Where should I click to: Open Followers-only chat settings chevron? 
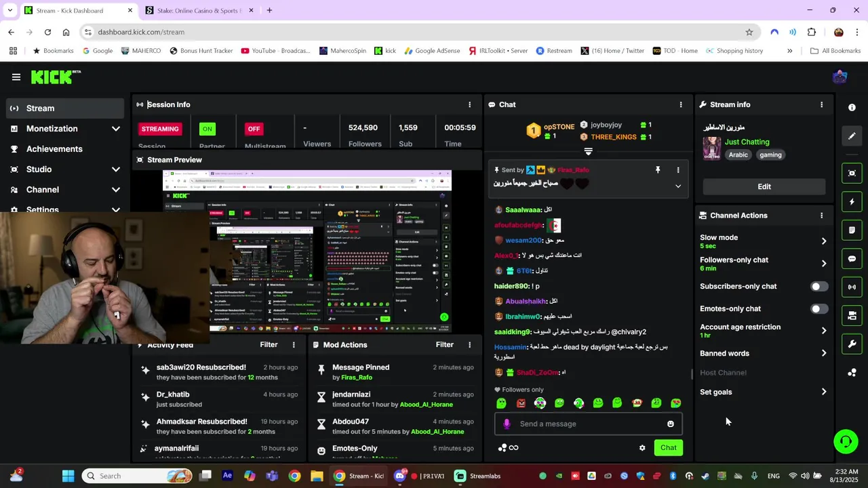824,264
